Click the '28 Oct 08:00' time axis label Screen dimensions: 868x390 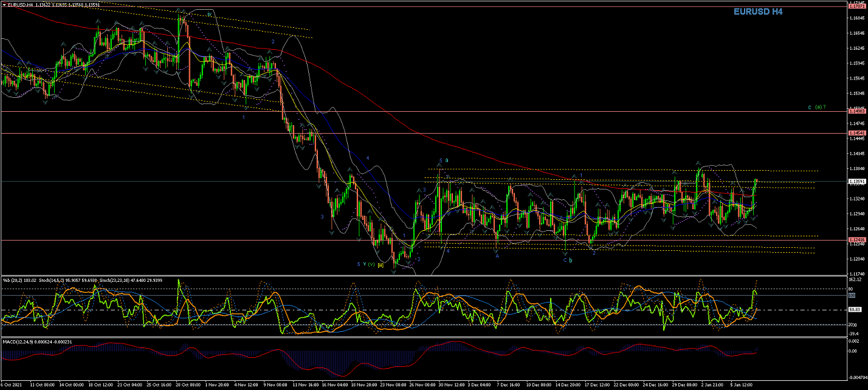(x=188, y=385)
